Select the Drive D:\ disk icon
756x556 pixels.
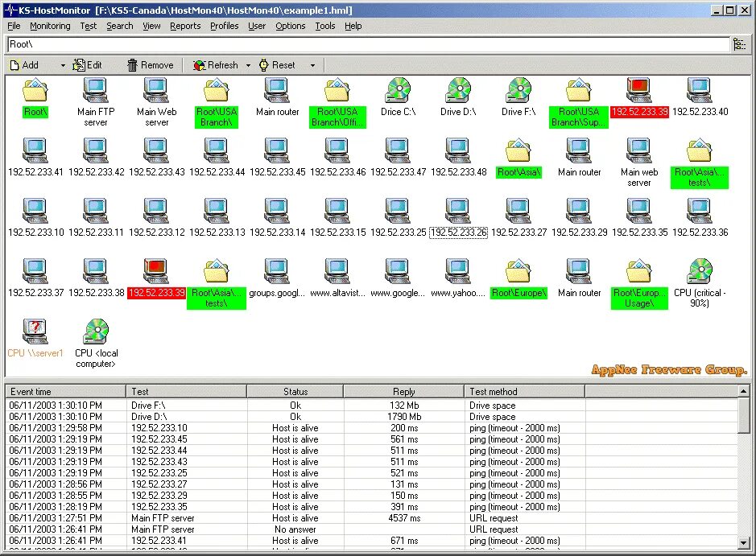pyautogui.click(x=458, y=91)
